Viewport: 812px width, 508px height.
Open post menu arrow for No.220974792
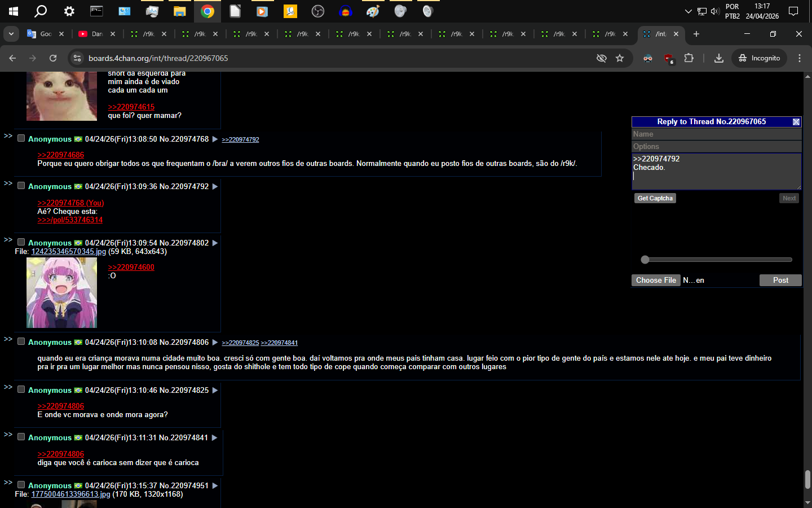pos(215,187)
